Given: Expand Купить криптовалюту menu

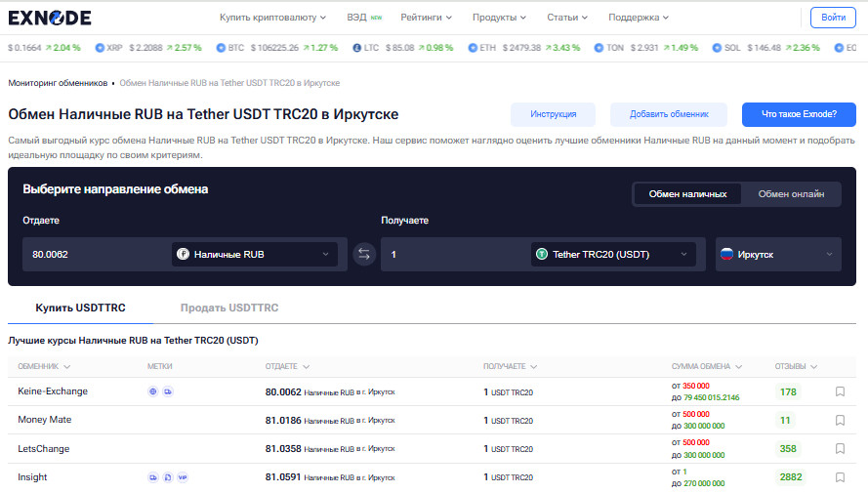Looking at the screenshot, I should pos(273,18).
